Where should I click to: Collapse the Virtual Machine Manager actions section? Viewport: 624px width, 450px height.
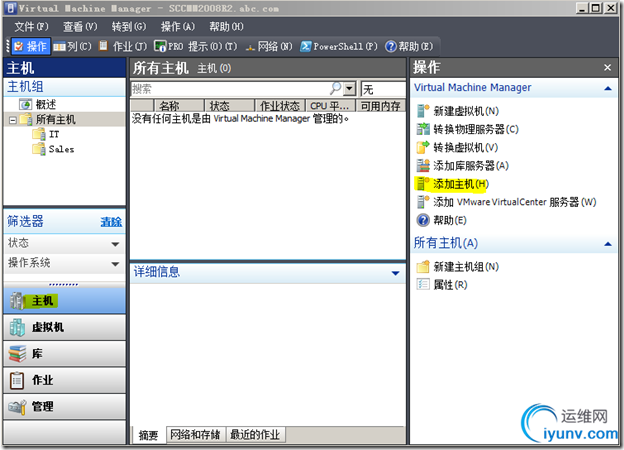click(608, 88)
